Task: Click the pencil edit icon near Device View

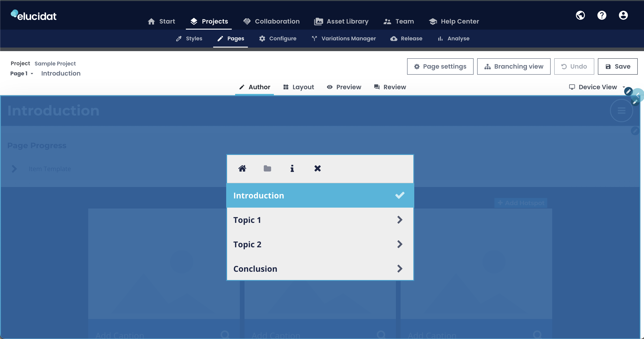Action: (x=628, y=91)
